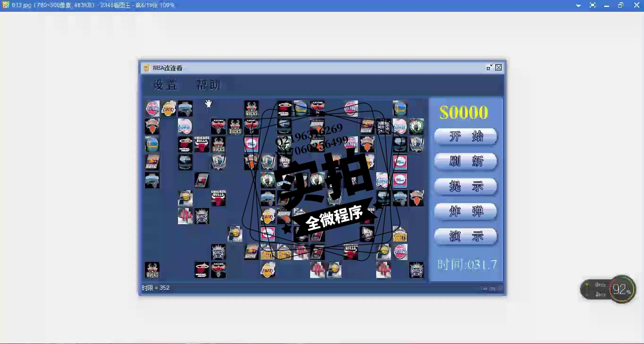Click the Mavericks tile beside the Knicks tile

coord(268,162)
